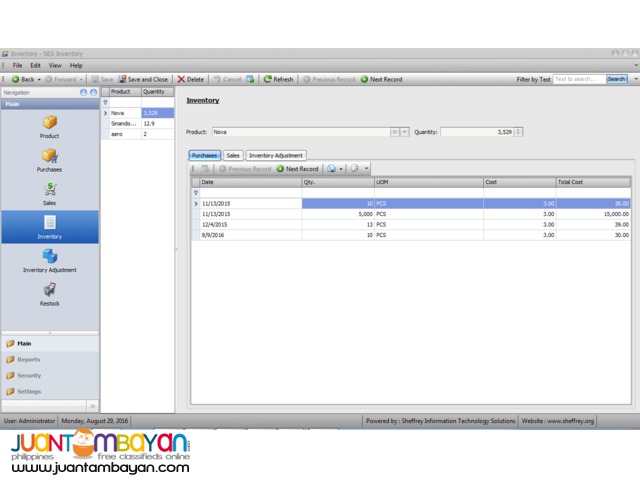Click the icon next to Cancel
The width and height of the screenshot is (640, 480).
tap(250, 79)
